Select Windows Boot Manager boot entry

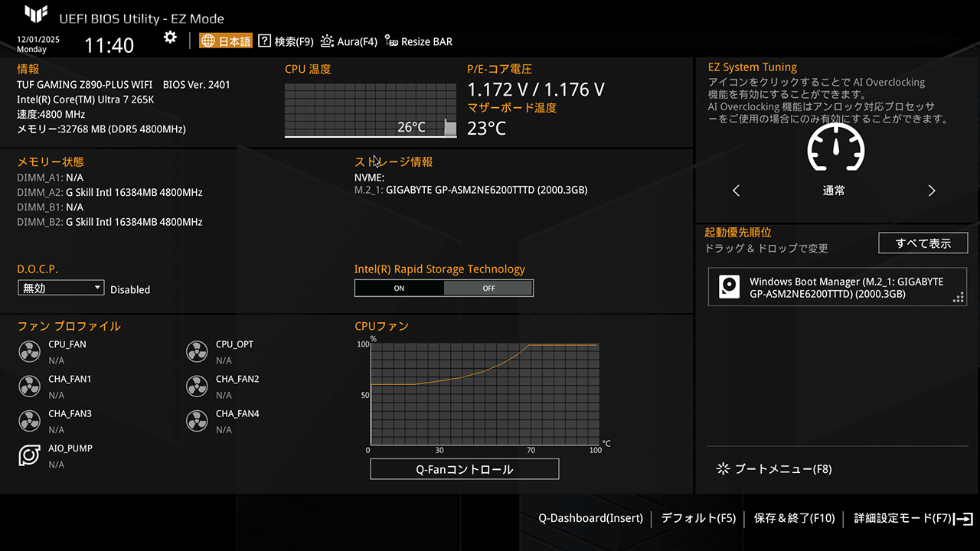tap(837, 288)
